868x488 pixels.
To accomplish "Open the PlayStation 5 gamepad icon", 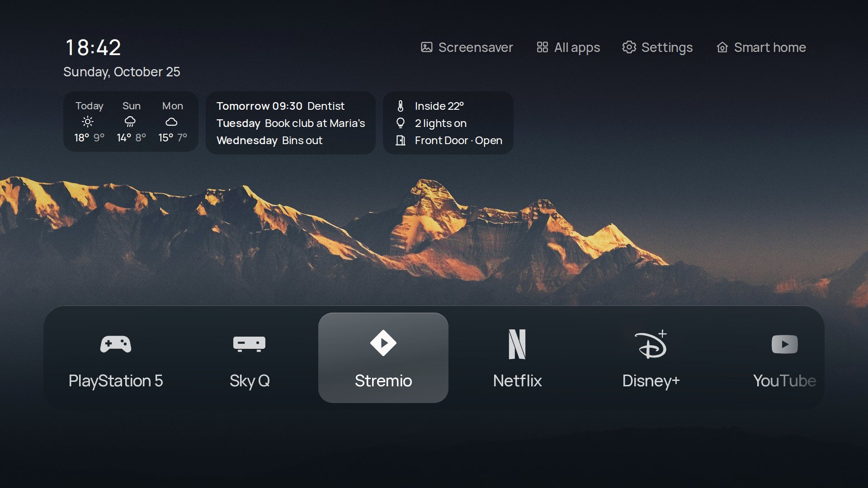I will (x=116, y=344).
